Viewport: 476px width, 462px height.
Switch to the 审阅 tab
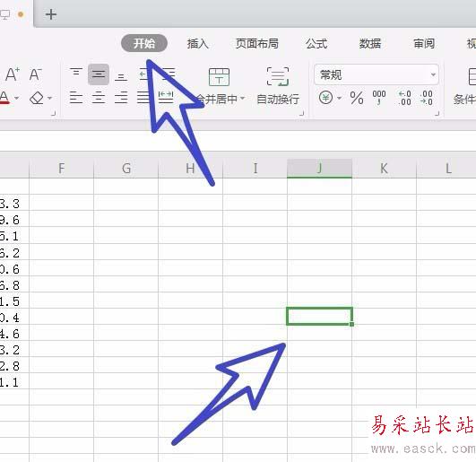424,44
